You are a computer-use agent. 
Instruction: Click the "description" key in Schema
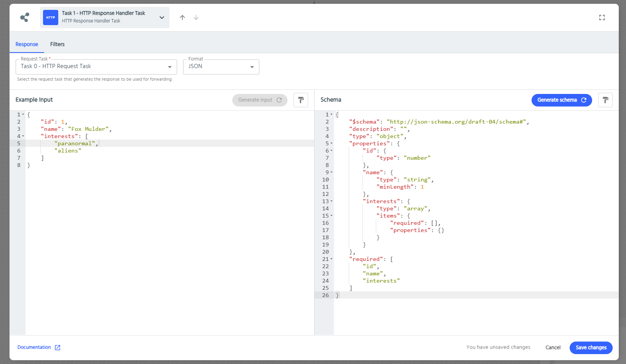[371, 129]
